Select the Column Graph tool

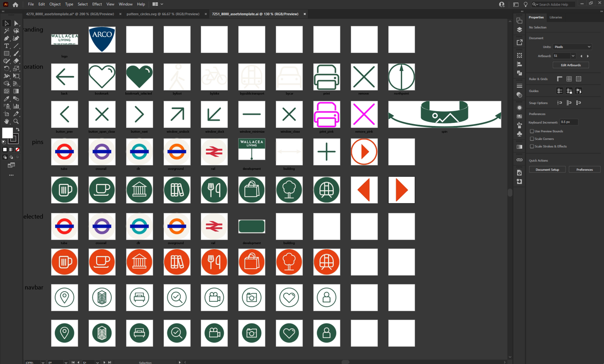point(16,106)
